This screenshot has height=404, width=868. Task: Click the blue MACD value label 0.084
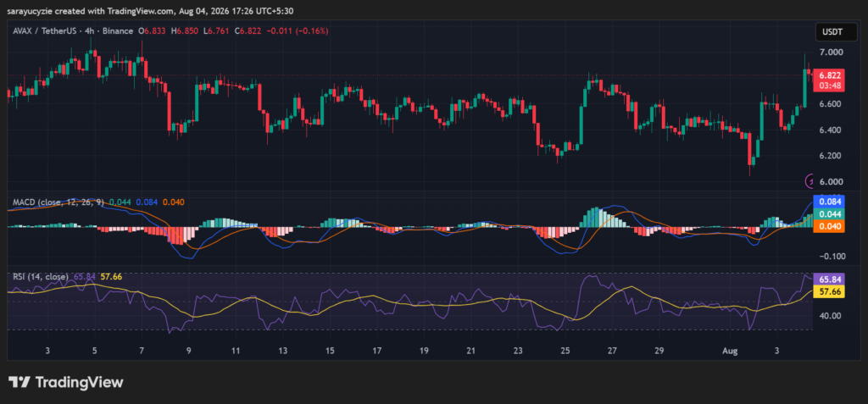[828, 201]
